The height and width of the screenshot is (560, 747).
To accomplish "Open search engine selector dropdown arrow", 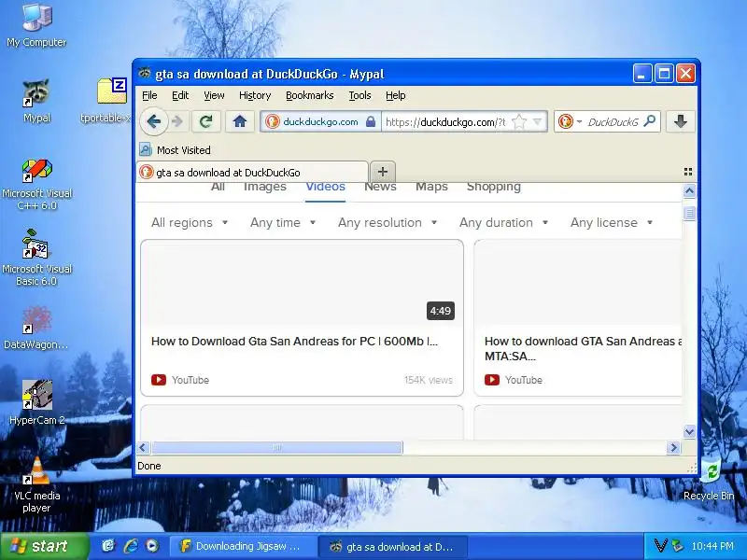I will [x=579, y=122].
